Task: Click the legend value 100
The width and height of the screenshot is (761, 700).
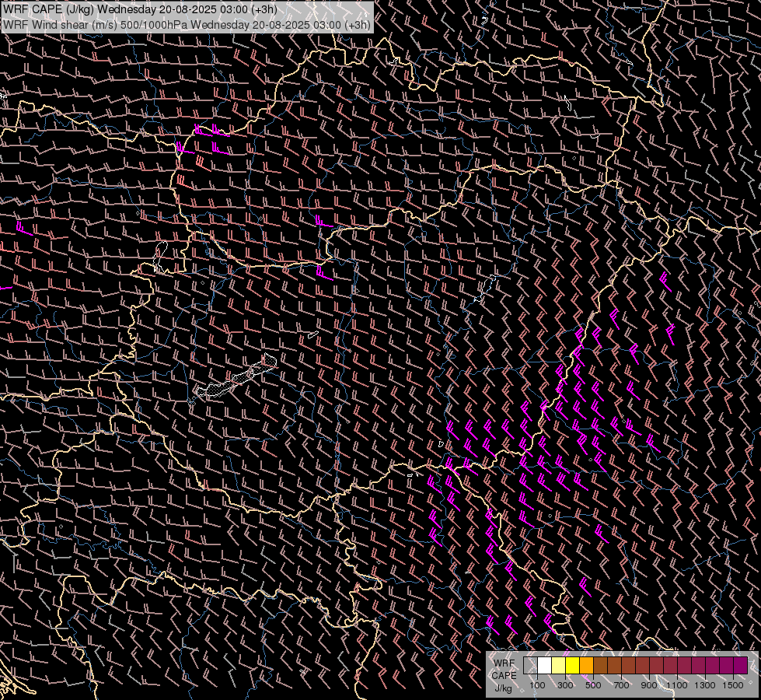Action: tap(537, 685)
